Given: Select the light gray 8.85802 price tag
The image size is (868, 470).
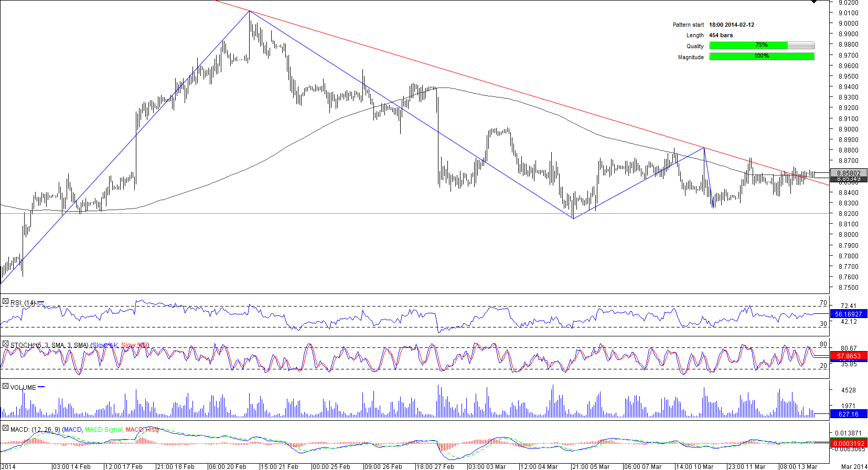Looking at the screenshot, I should pos(848,173).
